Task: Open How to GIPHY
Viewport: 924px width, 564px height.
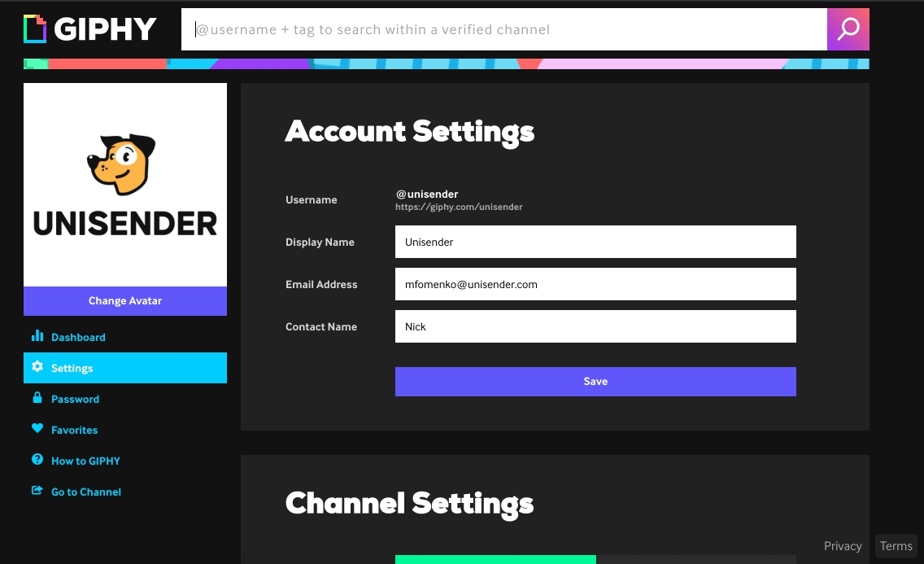Action: (125, 461)
